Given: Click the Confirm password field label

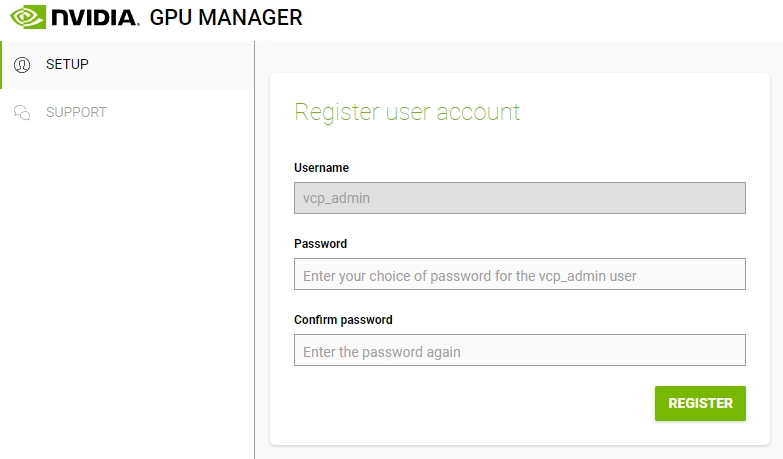Looking at the screenshot, I should tap(343, 320).
